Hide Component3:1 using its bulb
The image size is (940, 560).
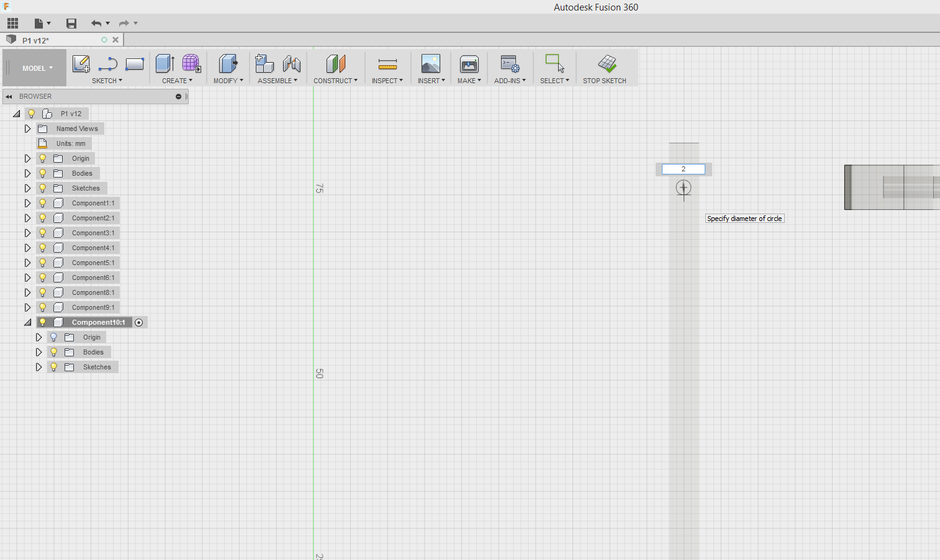(x=43, y=233)
